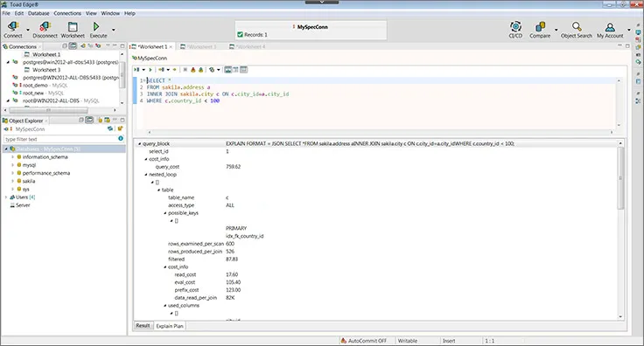644x346 pixels.
Task: Switch to the Explain Plan tab
Action: coord(170,326)
